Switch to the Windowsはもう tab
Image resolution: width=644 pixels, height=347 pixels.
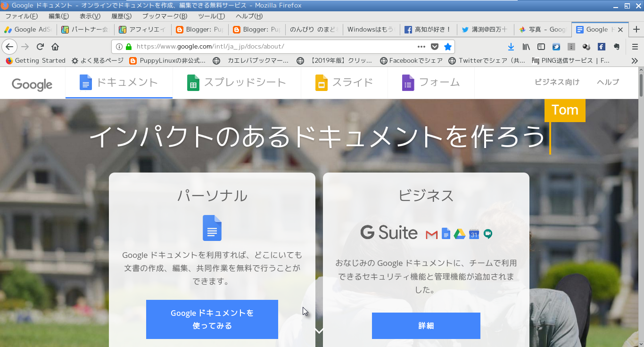coord(371,29)
